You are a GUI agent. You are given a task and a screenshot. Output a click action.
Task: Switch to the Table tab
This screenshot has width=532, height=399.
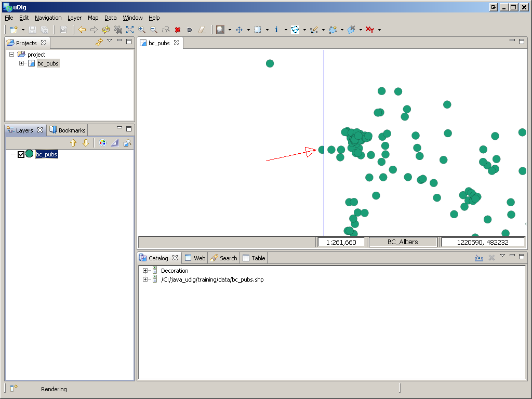pyautogui.click(x=255, y=258)
